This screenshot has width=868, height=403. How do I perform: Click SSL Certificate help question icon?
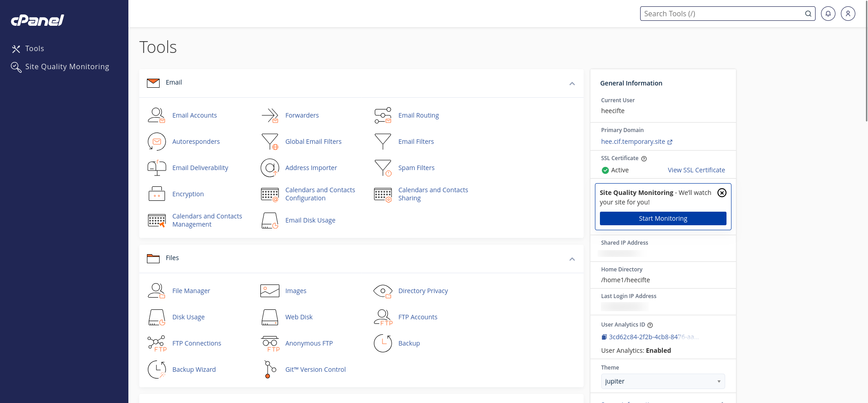[644, 159]
